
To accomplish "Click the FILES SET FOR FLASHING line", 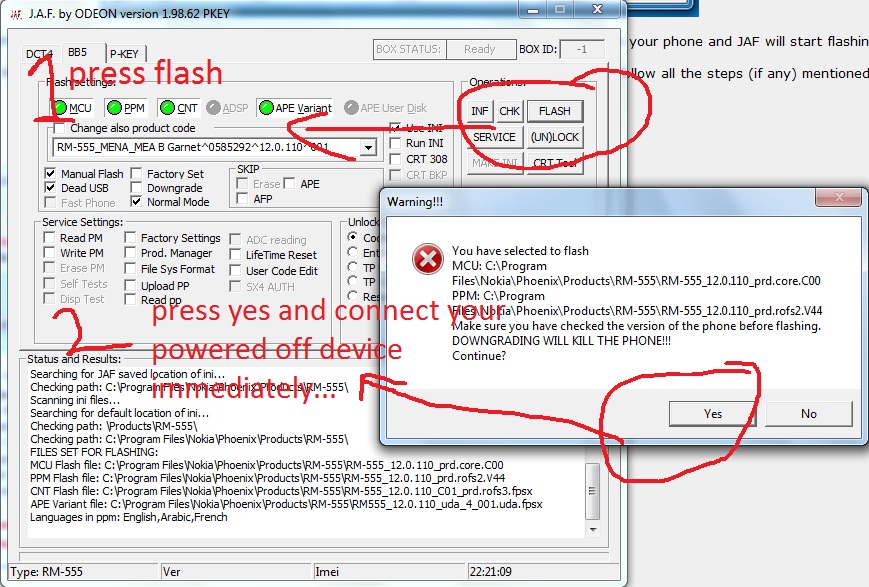I will [x=94, y=452].
